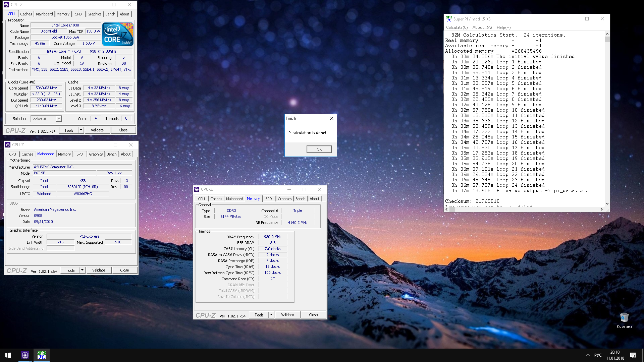Viewport: 644px width, 362px height.
Task: Show hidden system tray icons
Action: pyautogui.click(x=588, y=355)
